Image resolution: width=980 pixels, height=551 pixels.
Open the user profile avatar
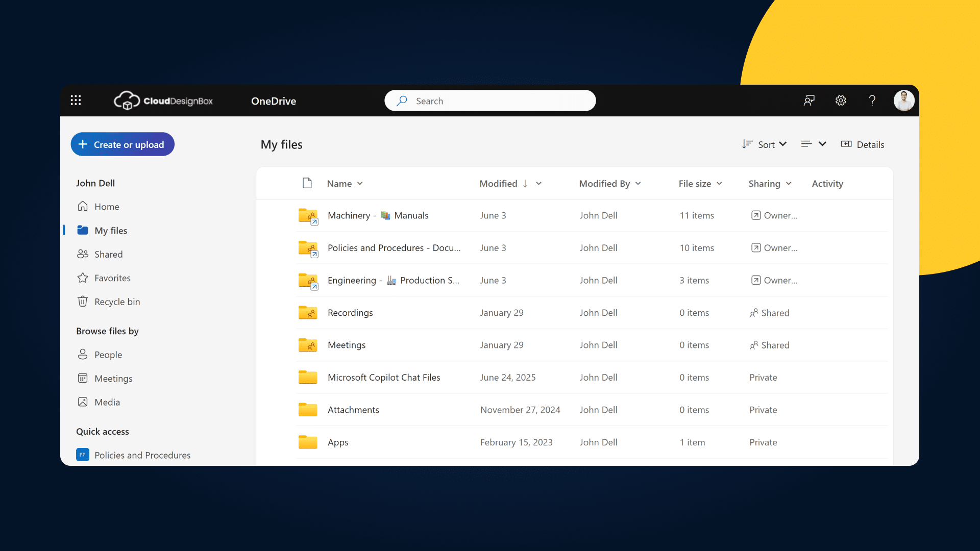[904, 101]
